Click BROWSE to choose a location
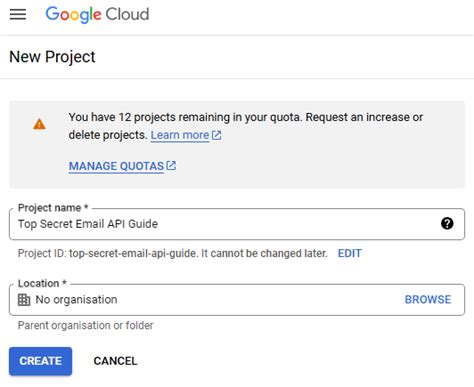This screenshot has height=387, width=474. [x=428, y=299]
